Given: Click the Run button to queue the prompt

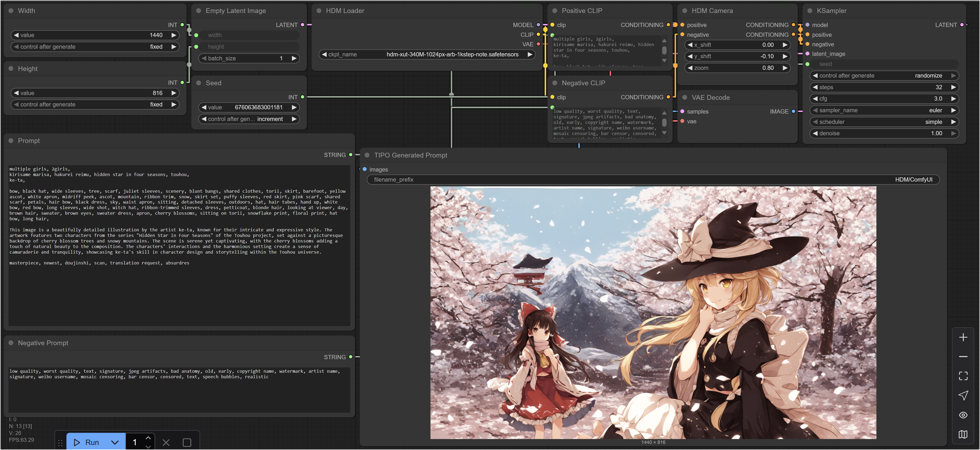Looking at the screenshot, I should [x=87, y=442].
